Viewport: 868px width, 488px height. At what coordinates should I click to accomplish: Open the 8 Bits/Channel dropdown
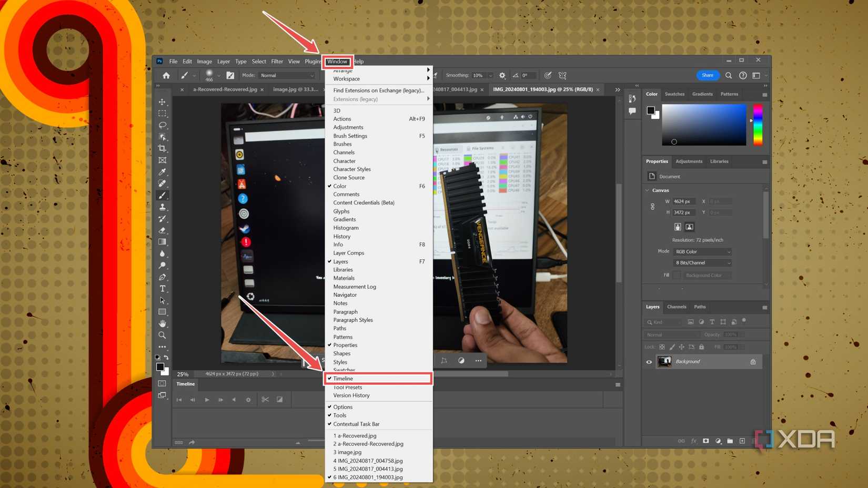702,262
